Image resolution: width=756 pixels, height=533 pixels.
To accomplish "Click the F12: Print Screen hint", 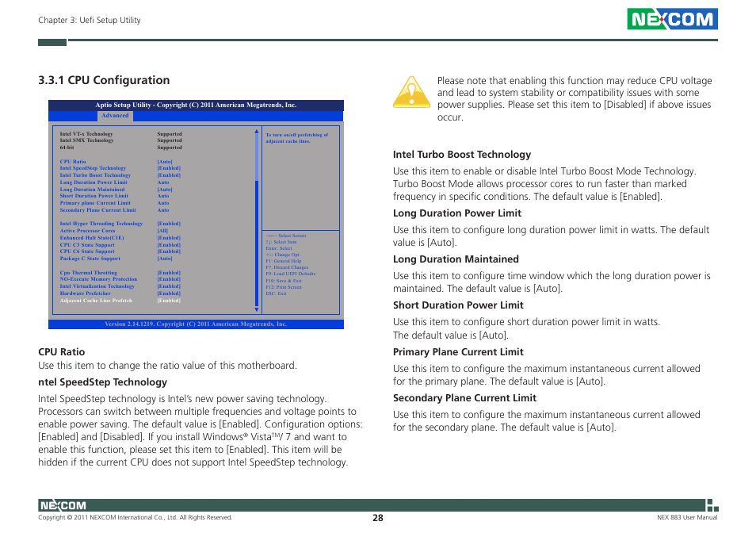I will pyautogui.click(x=284, y=287).
